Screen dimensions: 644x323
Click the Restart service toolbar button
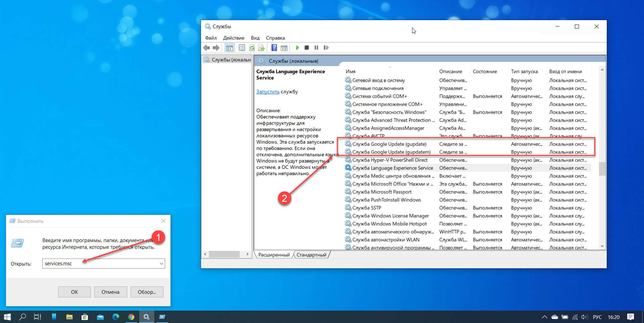click(x=326, y=48)
